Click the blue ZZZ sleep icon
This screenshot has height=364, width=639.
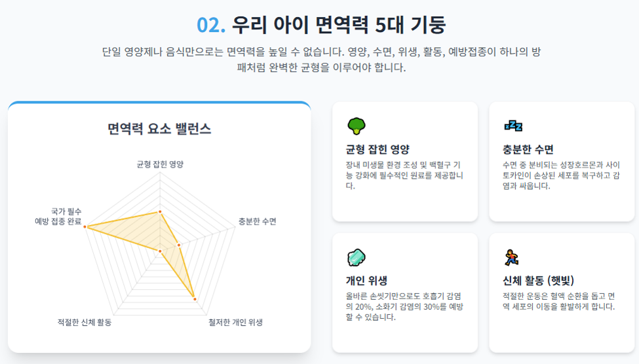tap(513, 126)
